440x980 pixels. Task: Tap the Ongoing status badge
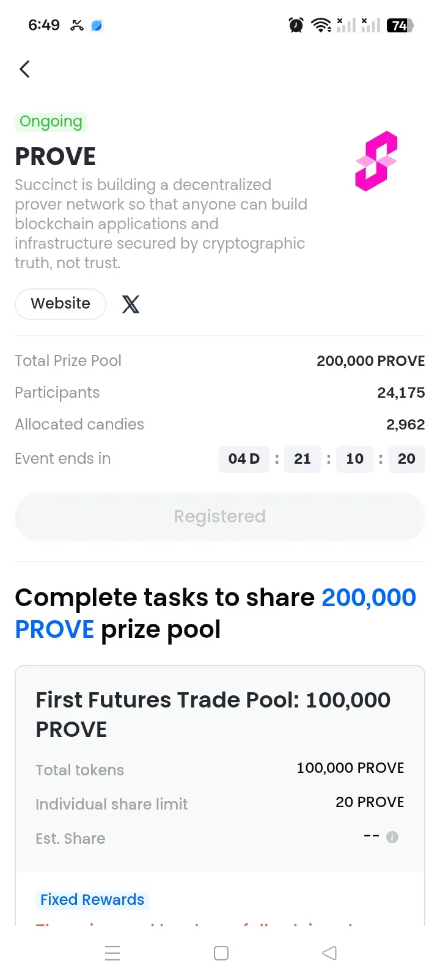click(x=51, y=122)
